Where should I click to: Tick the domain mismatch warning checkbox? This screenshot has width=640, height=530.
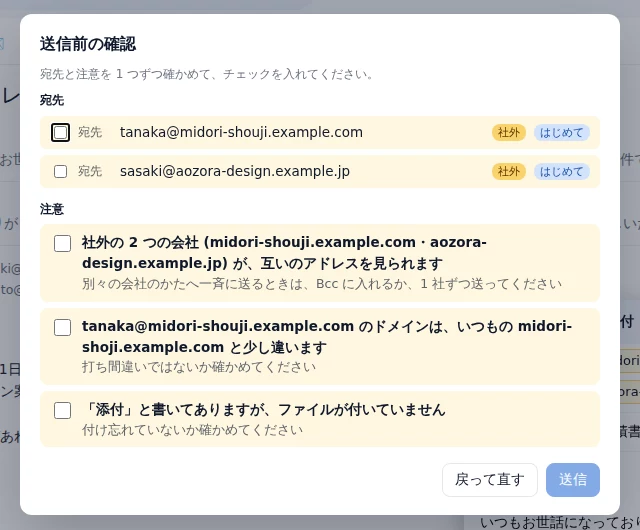(x=62, y=327)
